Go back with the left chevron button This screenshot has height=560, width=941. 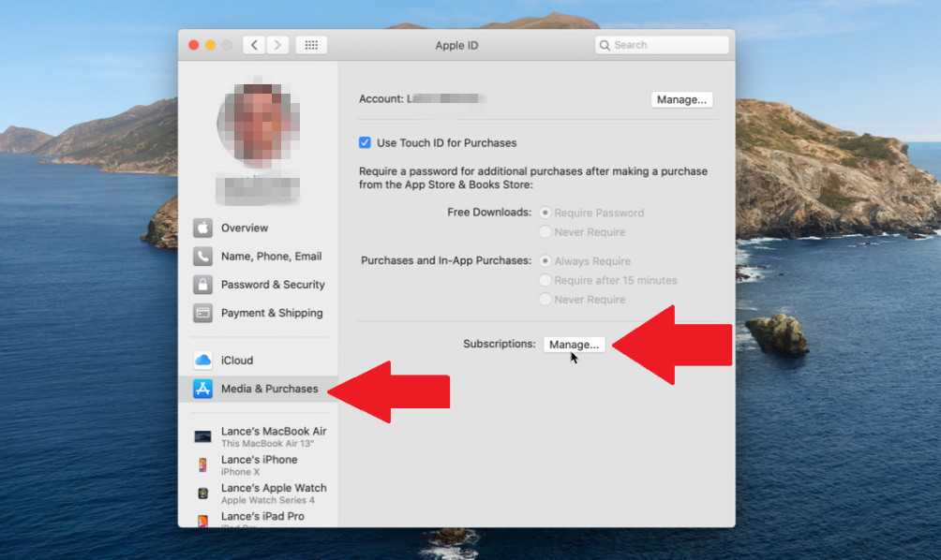[254, 45]
